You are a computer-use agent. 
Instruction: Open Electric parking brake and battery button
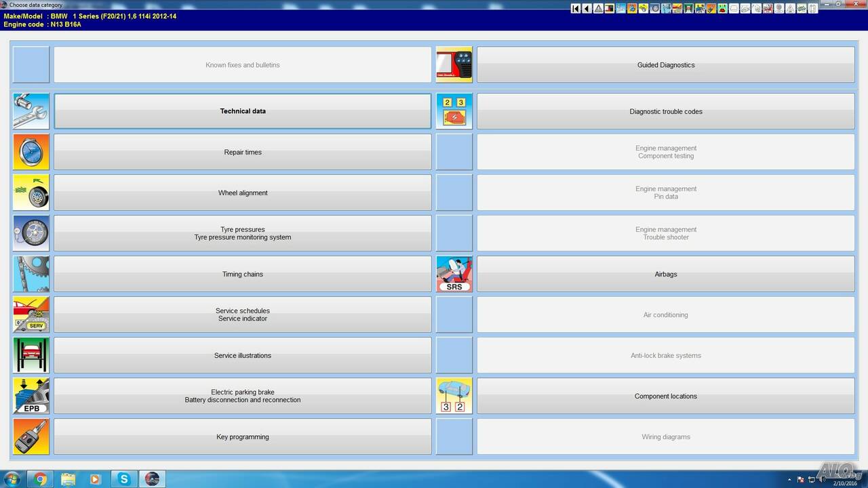click(243, 396)
